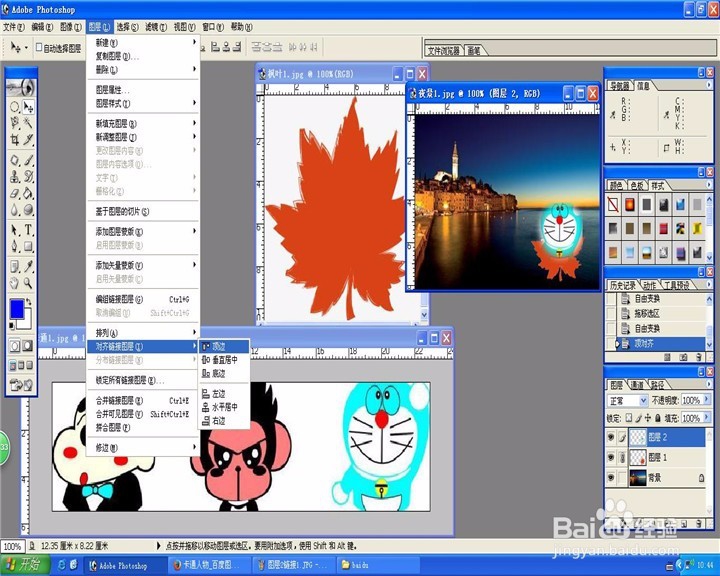
Task: Open the 滤镜 menu
Action: tap(156, 27)
